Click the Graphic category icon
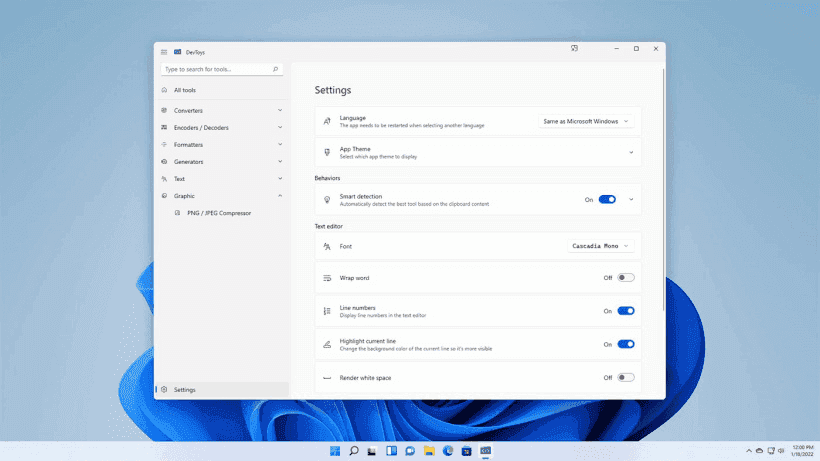This screenshot has height=461, width=820. pyautogui.click(x=164, y=196)
